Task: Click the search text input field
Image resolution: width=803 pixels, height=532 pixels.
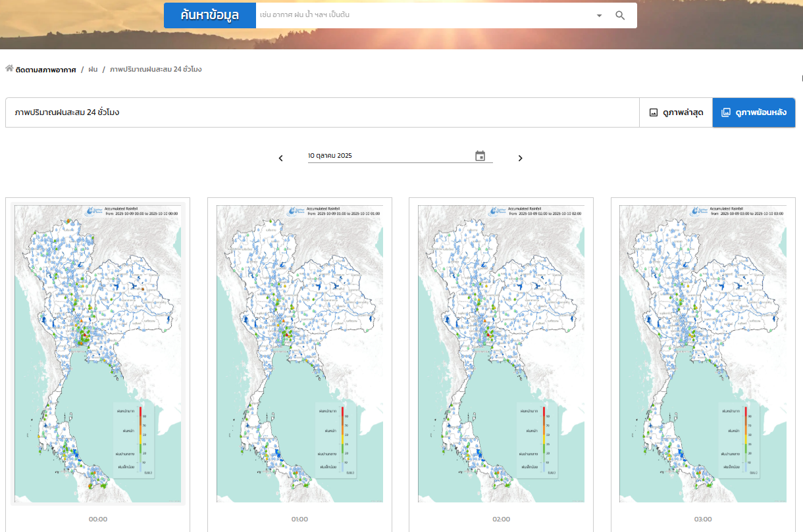Action: 421,15
